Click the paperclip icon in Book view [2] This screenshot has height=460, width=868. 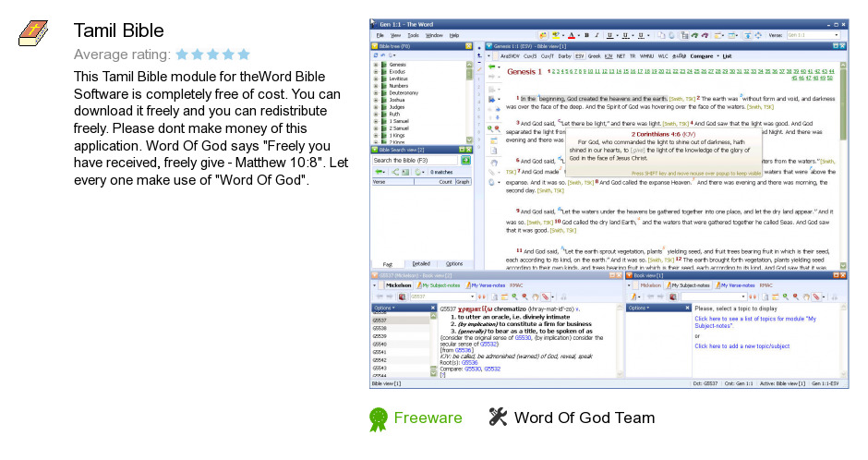pos(545,297)
